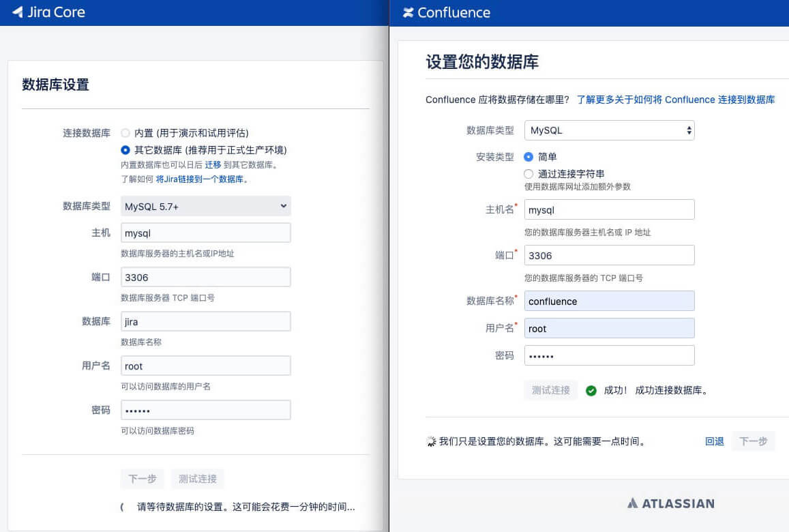Viewport: 789px width, 532px height.
Task: Click the 使用数据库网址添加额外参数 hint
Action: tap(577, 187)
